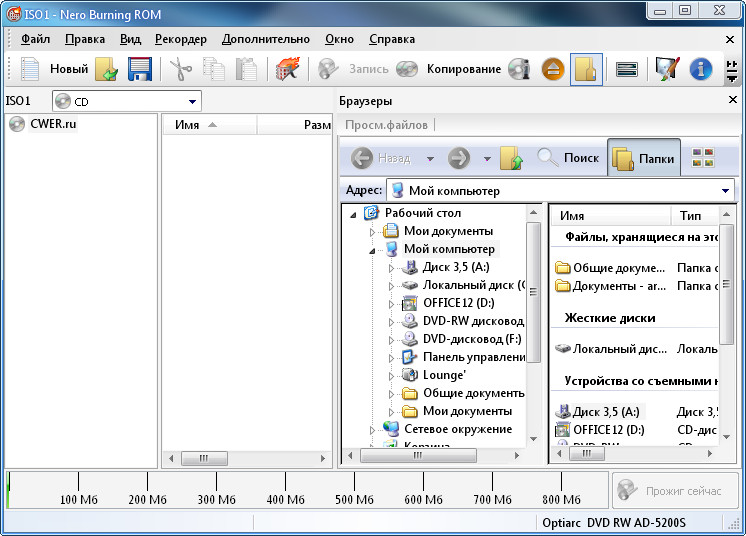The image size is (746, 536).
Task: Click the Имя column header in compilation list
Action: [188, 125]
